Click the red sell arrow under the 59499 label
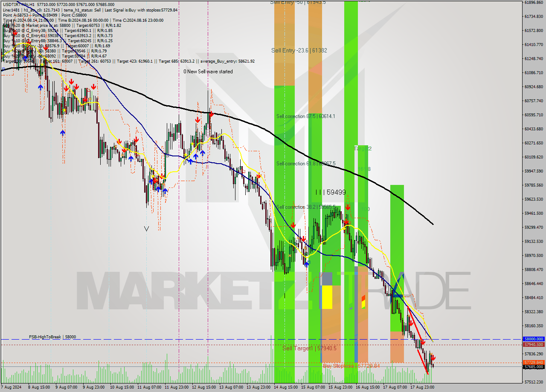This screenshot has height=392, width=546. coord(348,207)
